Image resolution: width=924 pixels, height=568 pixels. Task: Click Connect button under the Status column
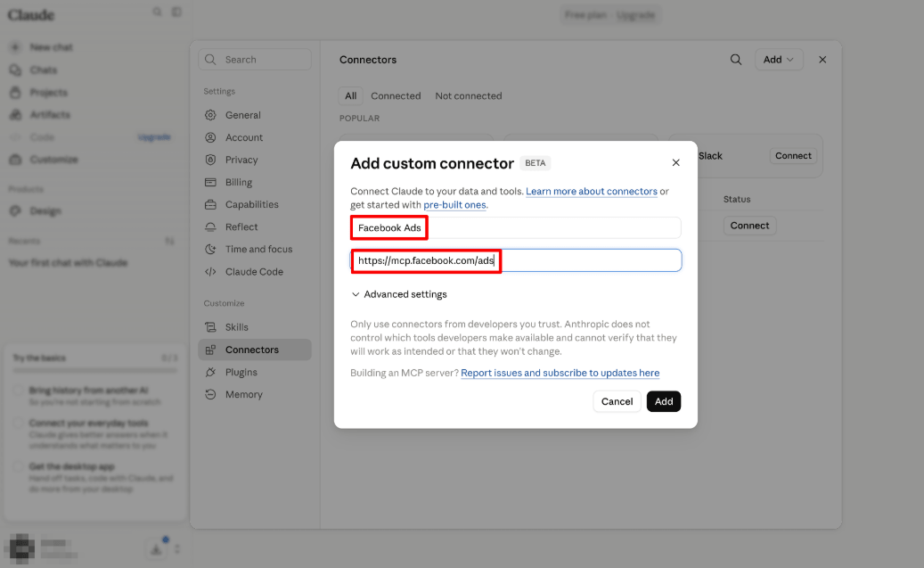tap(749, 226)
